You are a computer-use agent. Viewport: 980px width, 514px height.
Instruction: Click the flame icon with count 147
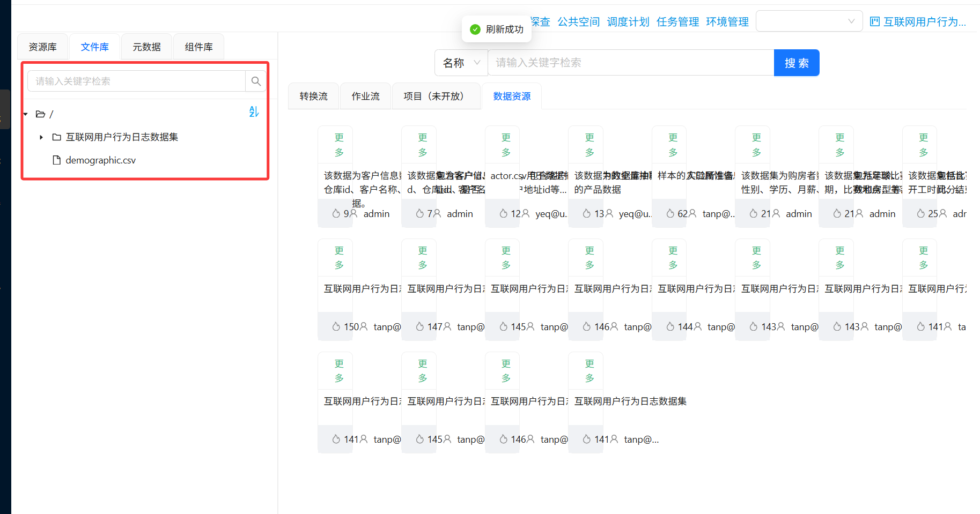click(x=420, y=326)
